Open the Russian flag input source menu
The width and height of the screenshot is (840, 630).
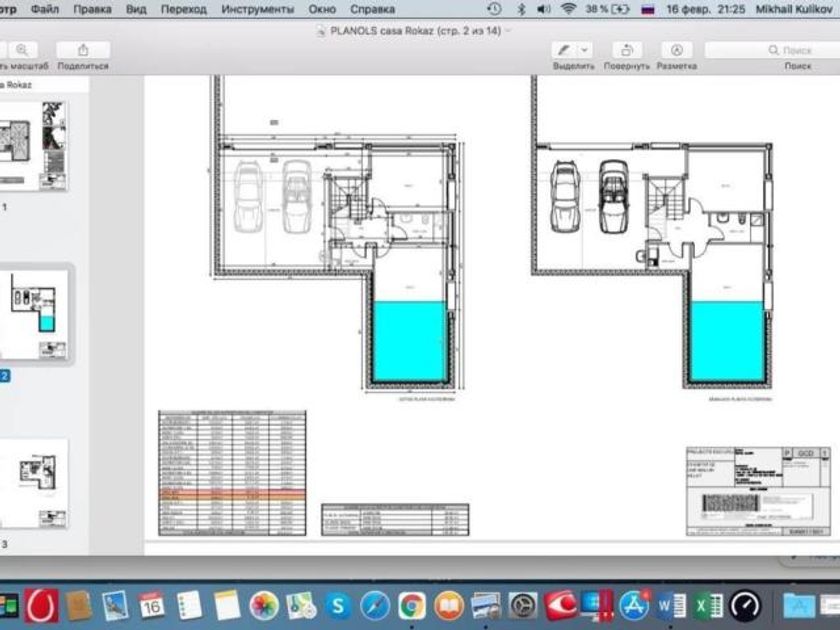coord(648,9)
